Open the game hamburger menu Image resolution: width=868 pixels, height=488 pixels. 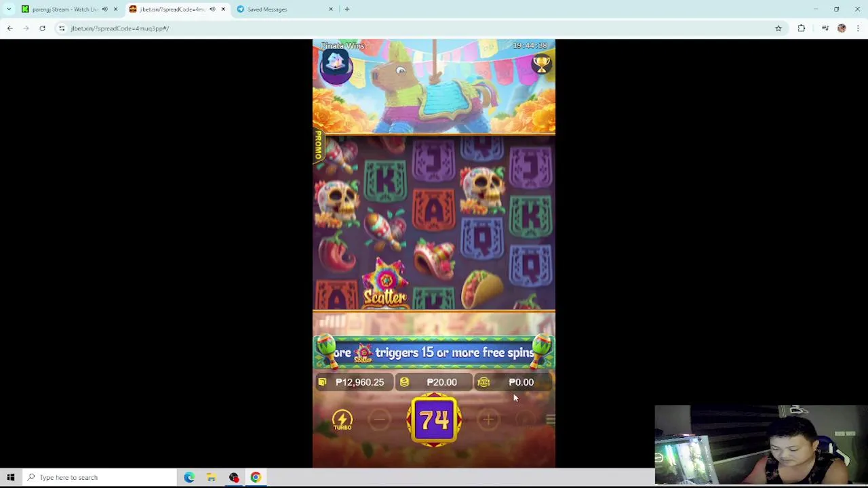tap(550, 420)
